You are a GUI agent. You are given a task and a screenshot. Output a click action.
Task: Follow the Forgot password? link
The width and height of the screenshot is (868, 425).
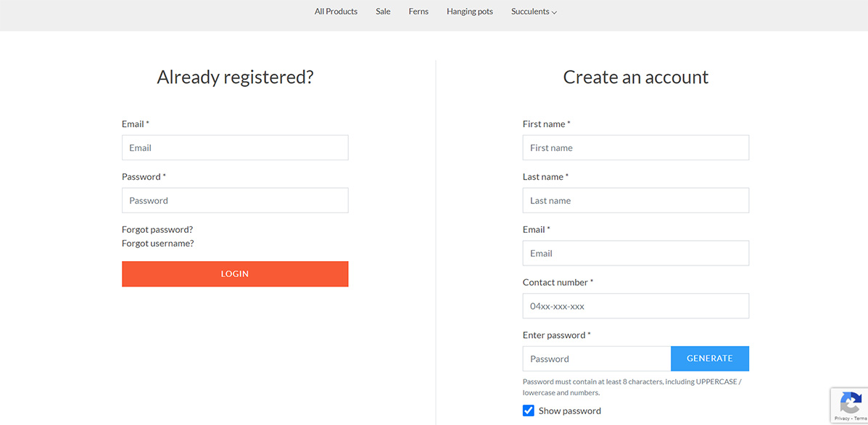click(157, 229)
